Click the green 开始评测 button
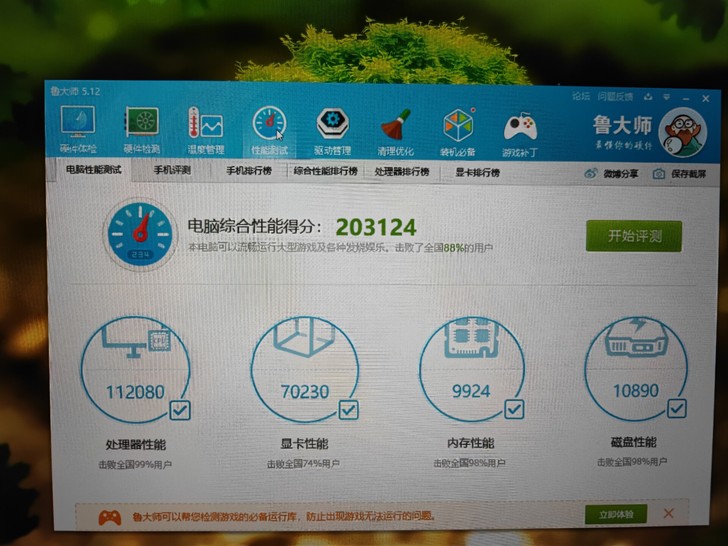This screenshot has height=546, width=728. pyautogui.click(x=634, y=236)
